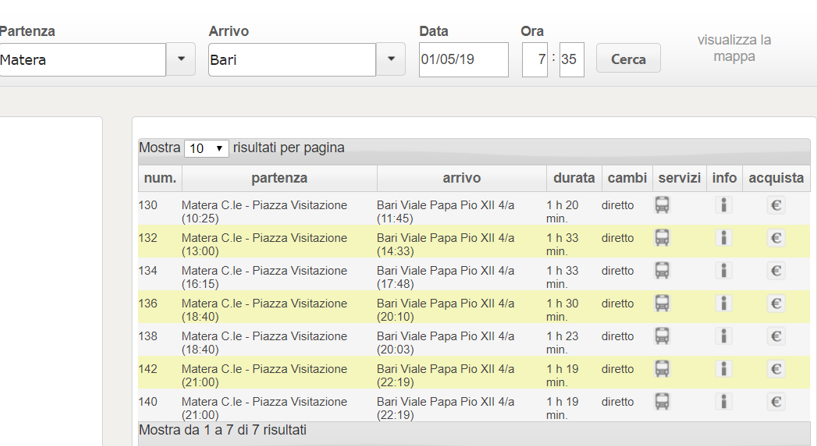Image resolution: width=817 pixels, height=446 pixels.
Task: Click the Data field showing 01/05/19
Action: [464, 59]
